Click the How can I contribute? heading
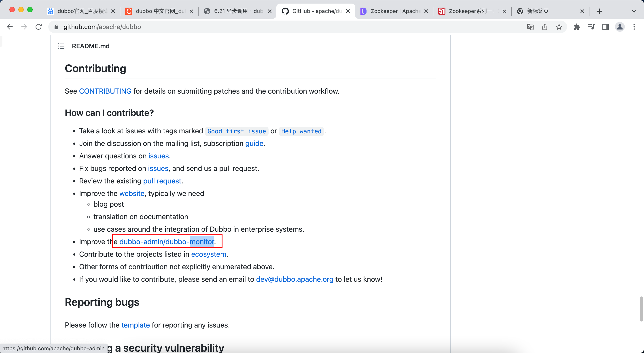 (x=109, y=113)
